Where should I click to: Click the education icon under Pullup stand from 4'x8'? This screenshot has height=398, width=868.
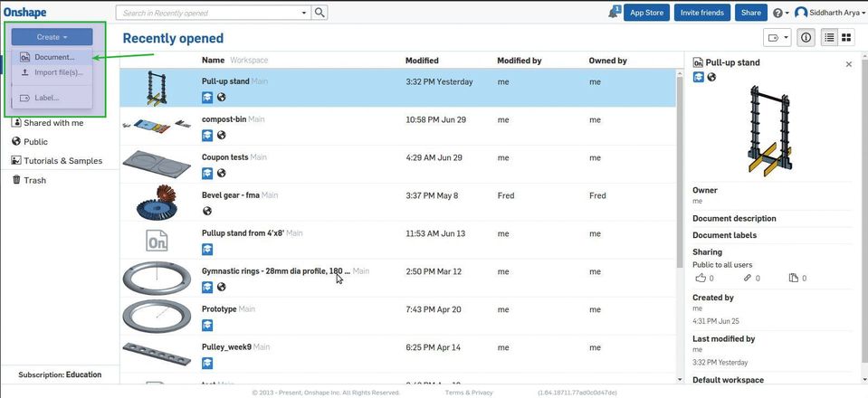(x=207, y=249)
